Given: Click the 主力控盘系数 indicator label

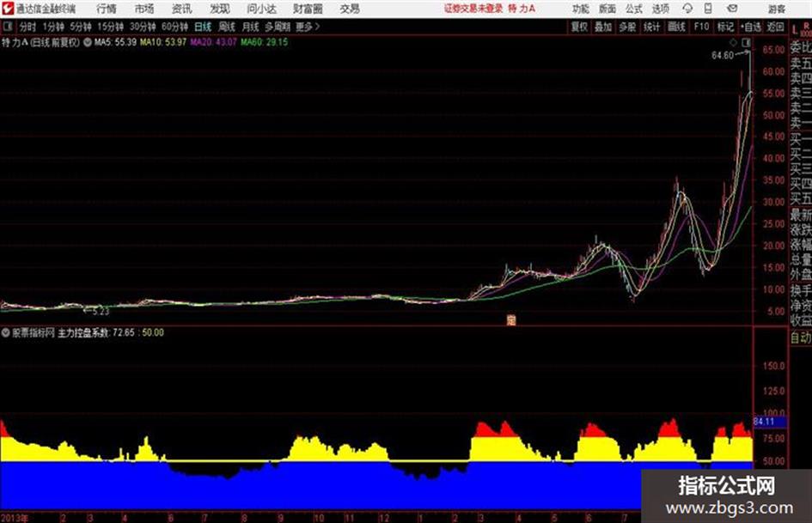Looking at the screenshot, I should click(82, 333).
